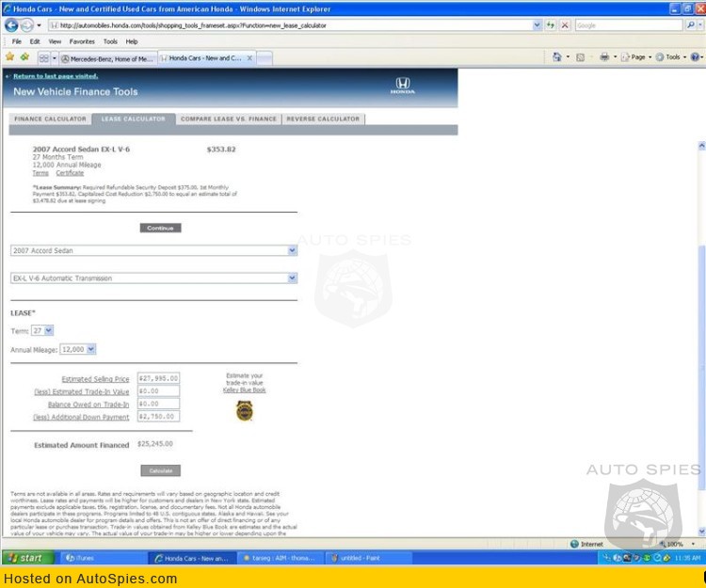
Task: Open the RSS feeds icon
Action: [x=581, y=57]
